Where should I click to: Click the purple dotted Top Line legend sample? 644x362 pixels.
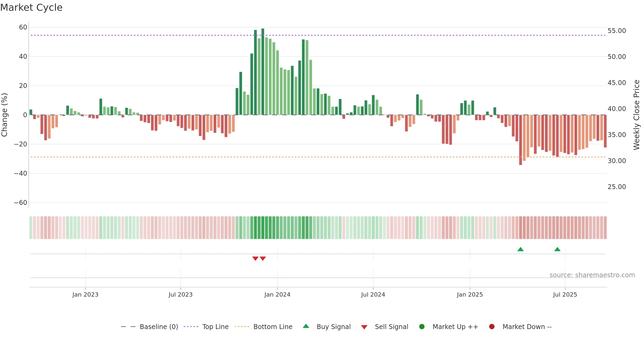(x=191, y=327)
